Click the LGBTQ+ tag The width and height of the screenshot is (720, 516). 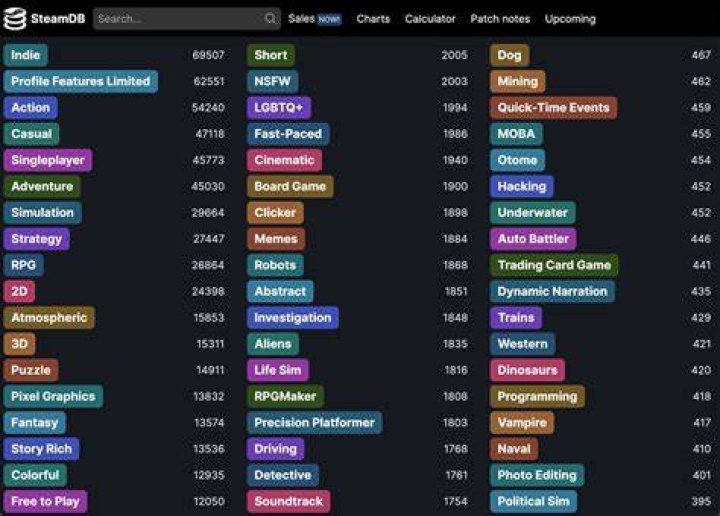click(x=279, y=107)
